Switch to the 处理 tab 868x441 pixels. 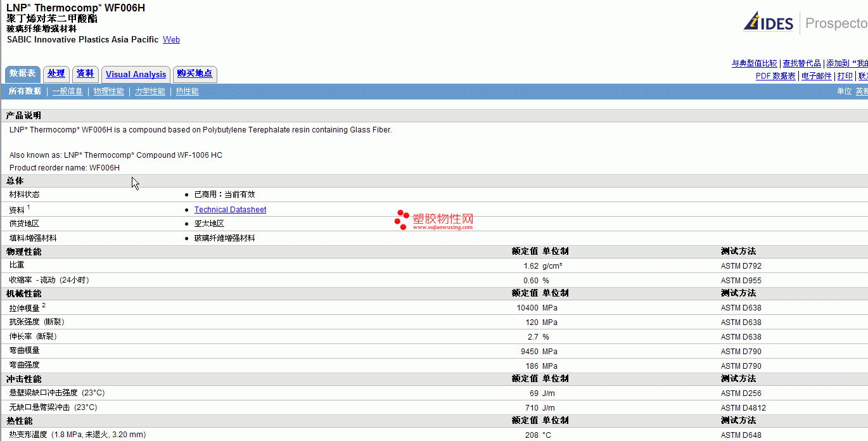(x=56, y=73)
